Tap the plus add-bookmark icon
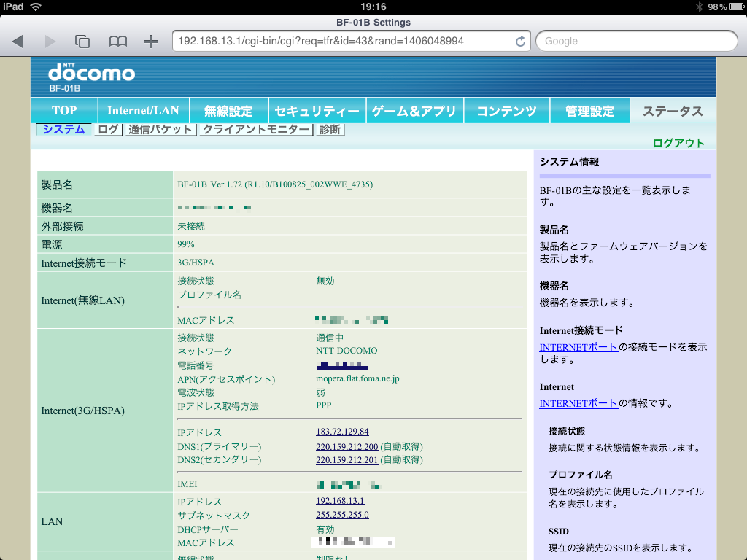Image resolution: width=747 pixels, height=560 pixels. click(x=151, y=42)
